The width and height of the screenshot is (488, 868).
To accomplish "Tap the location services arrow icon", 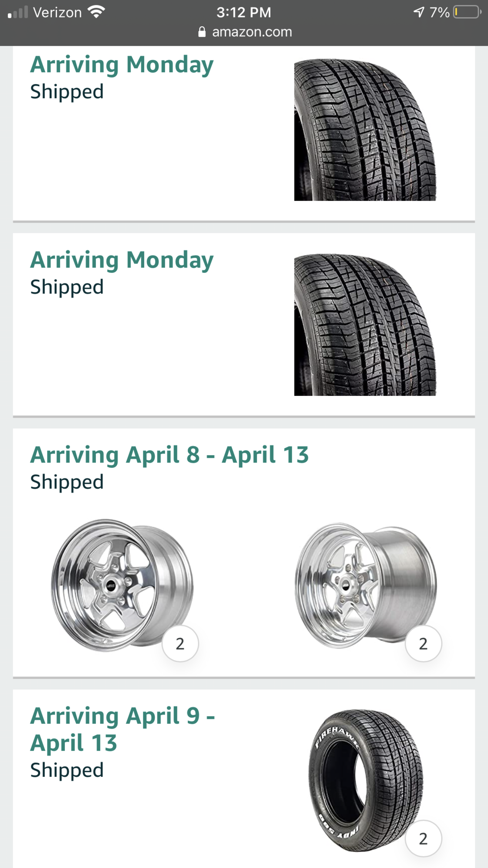I will point(419,12).
